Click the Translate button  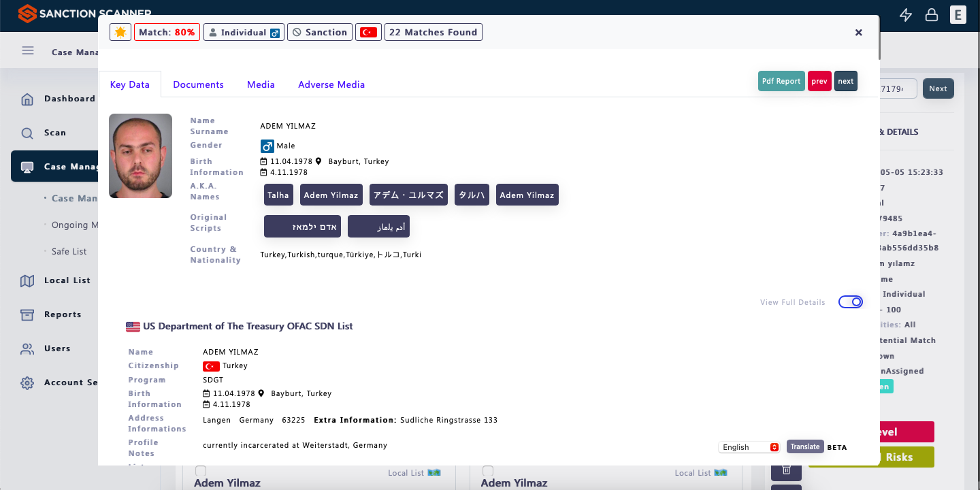tap(805, 446)
